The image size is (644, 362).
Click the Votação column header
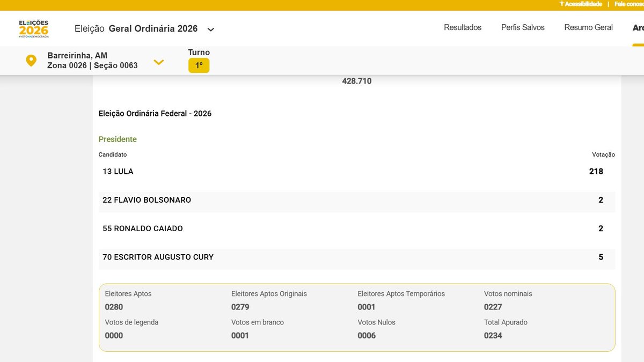604,155
